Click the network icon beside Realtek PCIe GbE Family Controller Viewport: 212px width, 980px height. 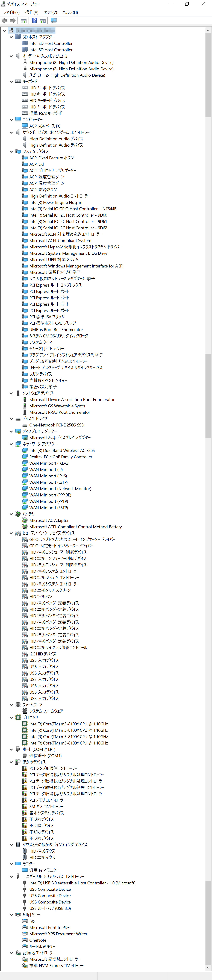[x=25, y=457]
